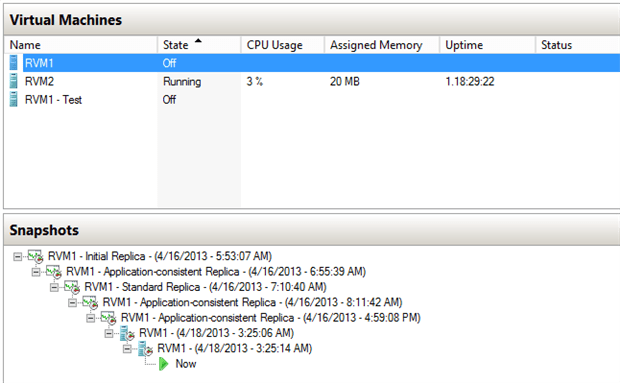The height and width of the screenshot is (383, 620).
Task: Click the 3:25:14 AM snapshot server icon
Action: (145, 349)
